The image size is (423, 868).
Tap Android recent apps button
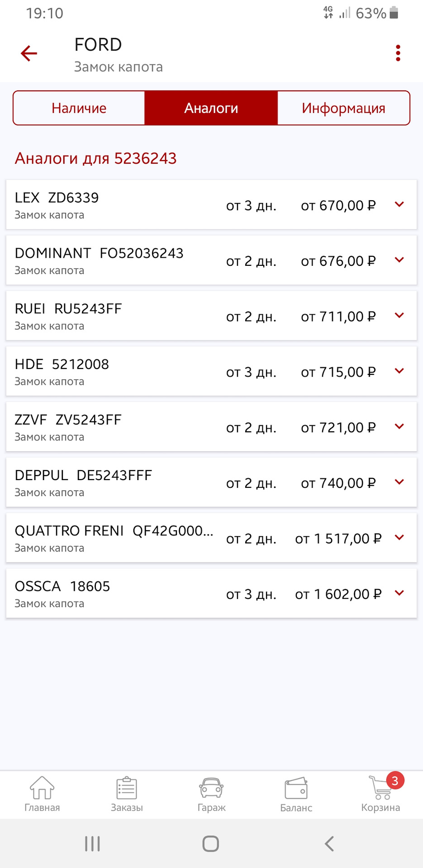click(x=92, y=844)
